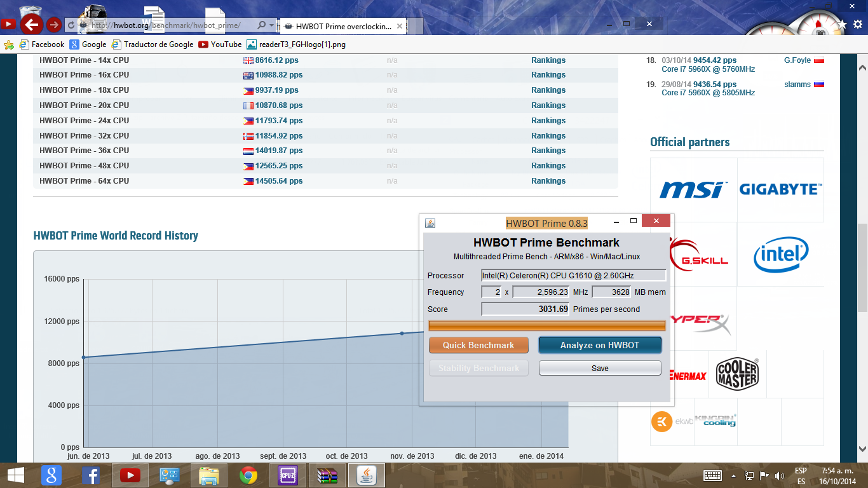
Task: Click the orange benchmark progress bar
Action: pos(547,325)
